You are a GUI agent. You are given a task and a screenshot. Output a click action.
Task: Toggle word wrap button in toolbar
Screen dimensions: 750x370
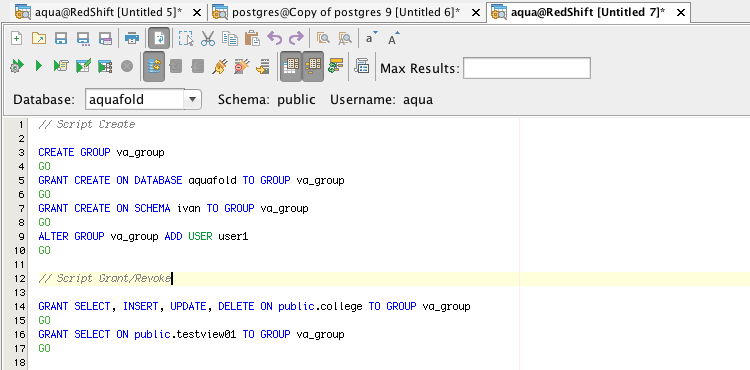(x=159, y=39)
